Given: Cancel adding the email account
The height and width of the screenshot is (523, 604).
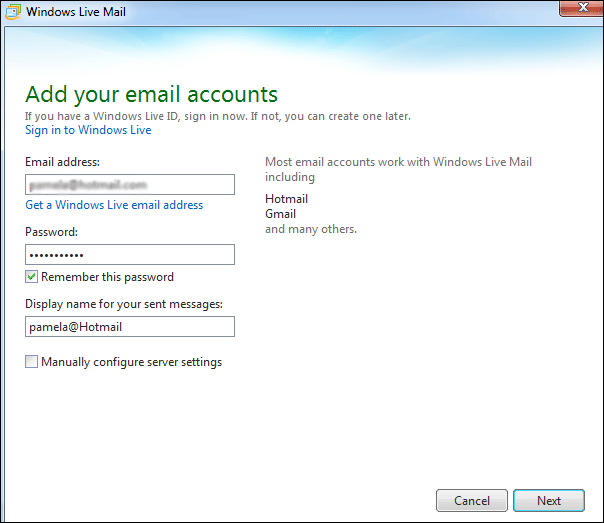Looking at the screenshot, I should click(472, 500).
